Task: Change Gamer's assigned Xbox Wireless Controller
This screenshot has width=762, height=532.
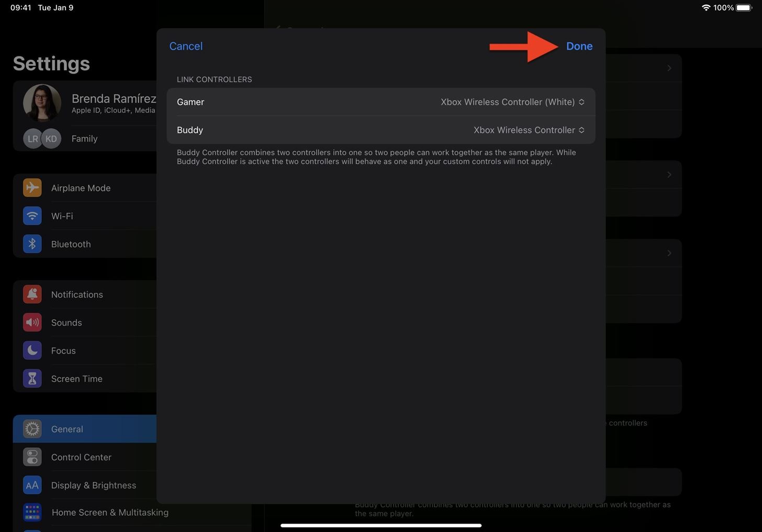Action: point(512,102)
